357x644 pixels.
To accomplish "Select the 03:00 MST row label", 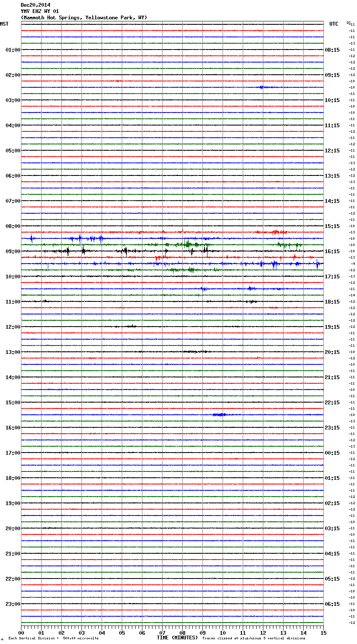I will click(x=13, y=100).
